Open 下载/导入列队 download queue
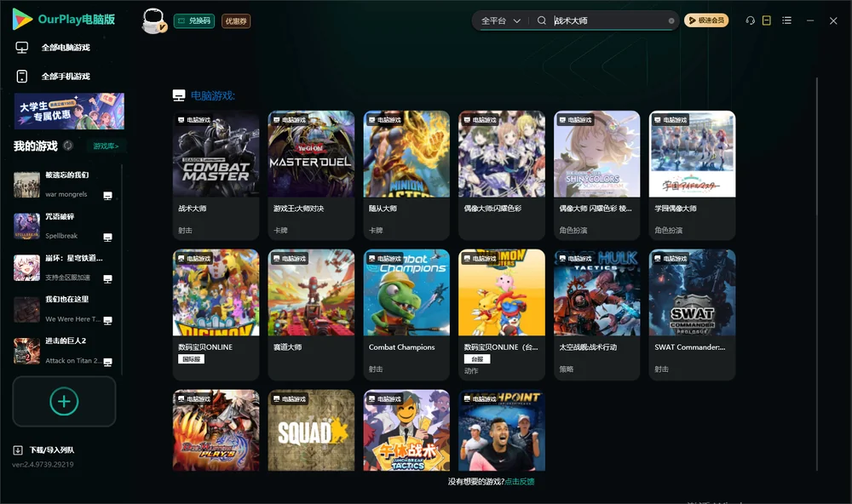The image size is (852, 504). [x=52, y=450]
